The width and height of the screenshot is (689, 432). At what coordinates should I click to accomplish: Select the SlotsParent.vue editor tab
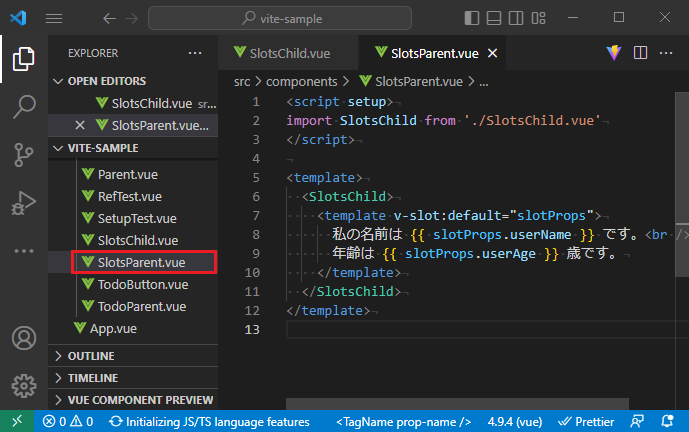[x=433, y=53]
